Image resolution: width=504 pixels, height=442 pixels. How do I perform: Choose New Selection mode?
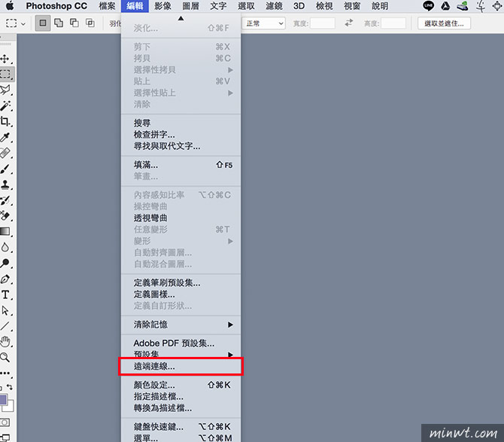[x=43, y=23]
